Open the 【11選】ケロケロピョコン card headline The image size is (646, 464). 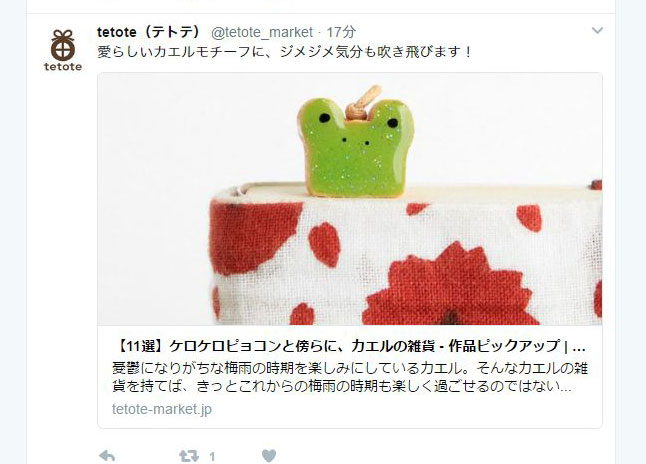pyautogui.click(x=349, y=346)
